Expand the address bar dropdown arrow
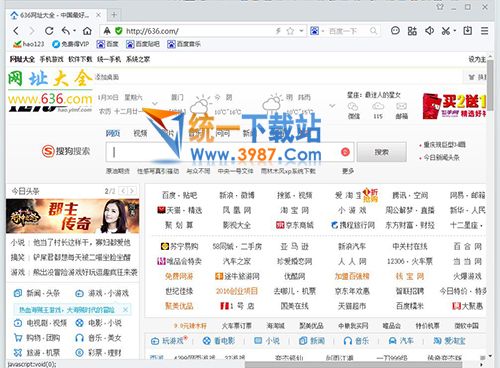500x368 pixels. (301, 31)
